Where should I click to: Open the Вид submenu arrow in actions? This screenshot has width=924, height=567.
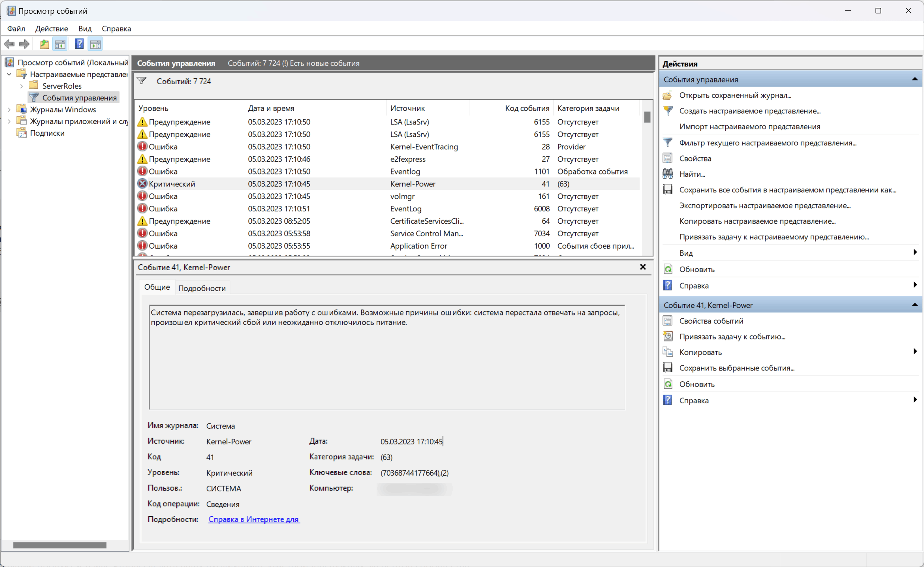click(915, 253)
